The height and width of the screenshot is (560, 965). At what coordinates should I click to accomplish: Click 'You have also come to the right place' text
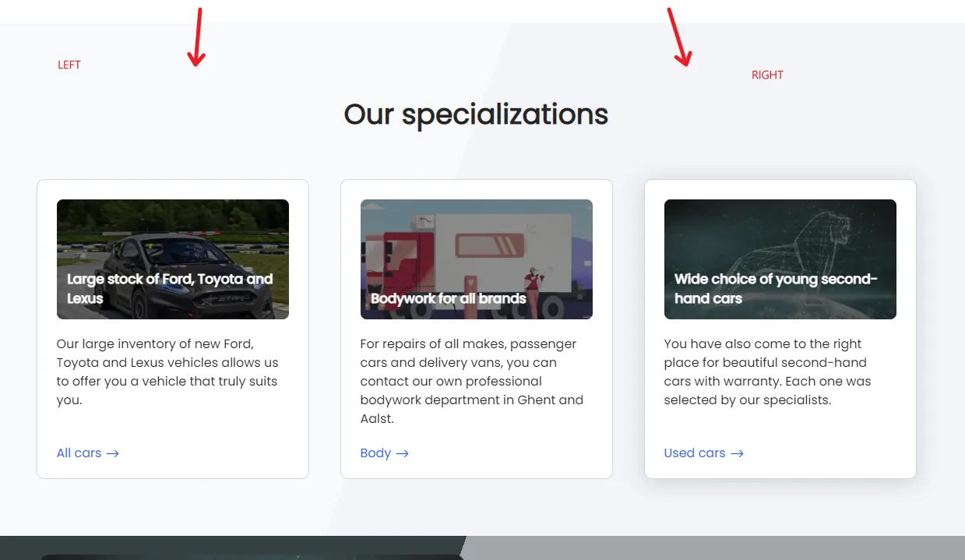pos(768,372)
